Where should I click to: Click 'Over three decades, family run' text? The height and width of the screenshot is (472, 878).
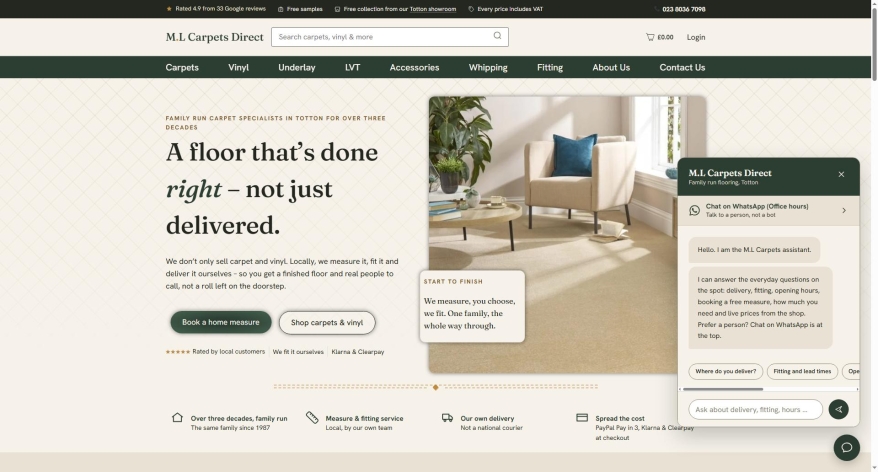pos(239,418)
